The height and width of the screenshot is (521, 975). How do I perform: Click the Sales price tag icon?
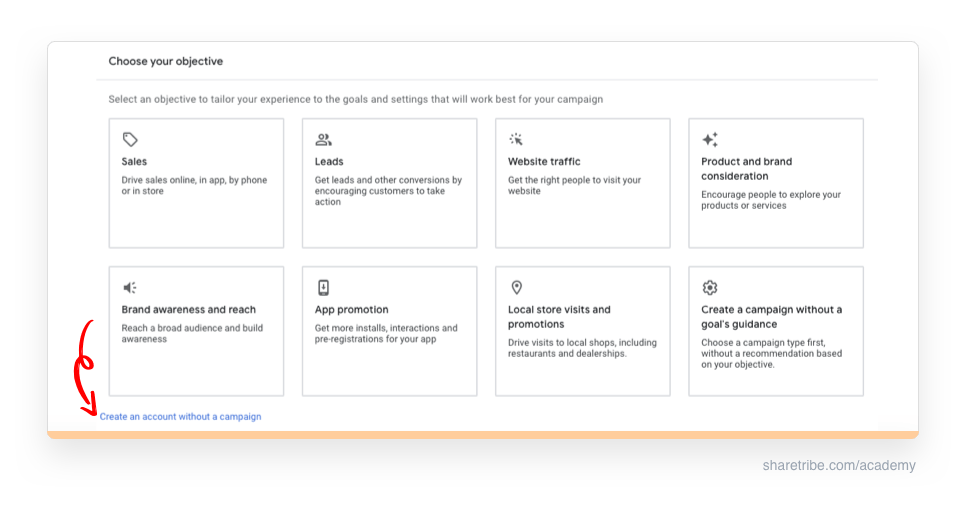point(130,140)
